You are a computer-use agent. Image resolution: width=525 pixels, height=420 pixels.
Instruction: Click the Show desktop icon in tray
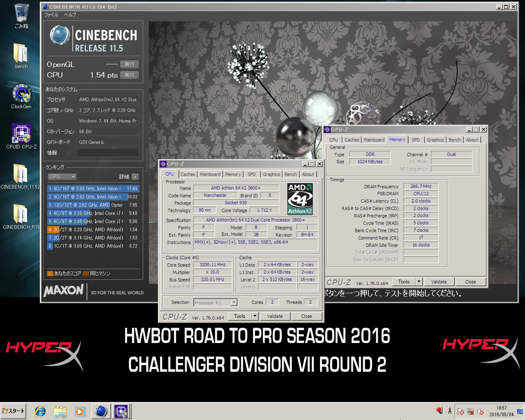pyautogui.click(x=520, y=411)
